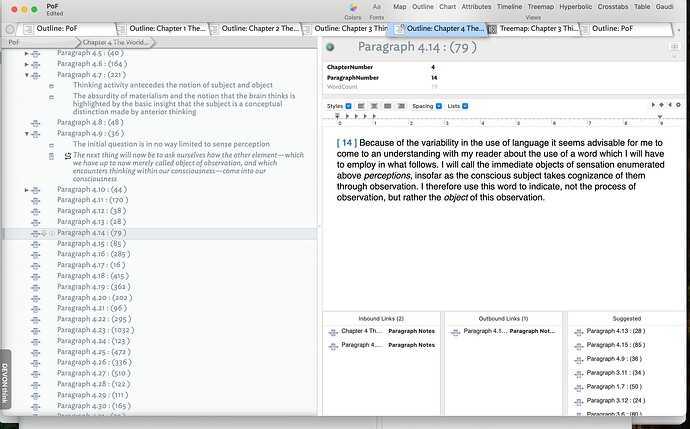Align text right
The height and width of the screenshot is (429, 690).
pyautogui.click(x=401, y=106)
